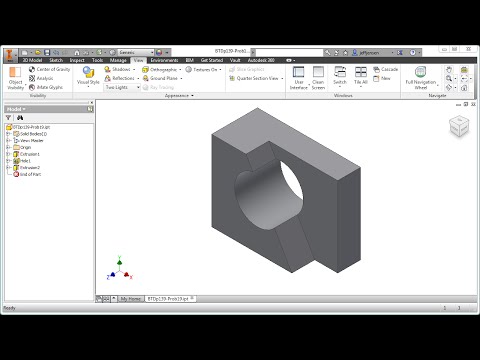This screenshot has width=480, height=360.
Task: Click the Orthographic projection icon
Action: pyautogui.click(x=145, y=70)
